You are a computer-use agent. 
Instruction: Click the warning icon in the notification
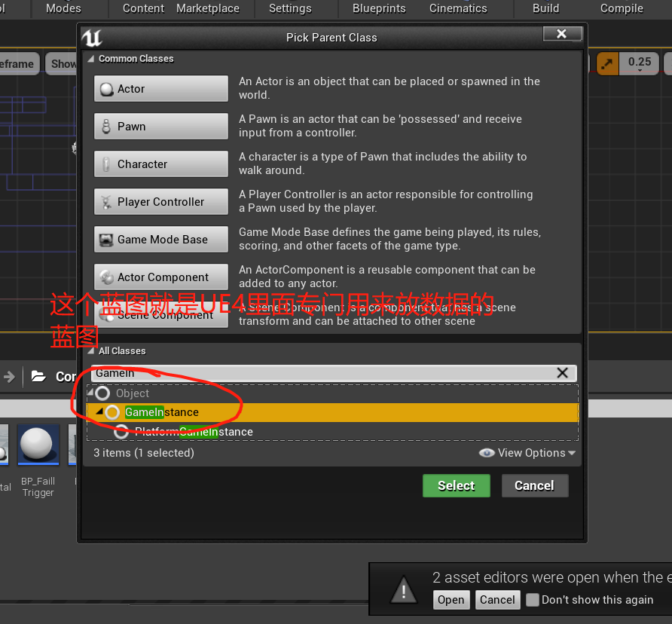tap(403, 589)
